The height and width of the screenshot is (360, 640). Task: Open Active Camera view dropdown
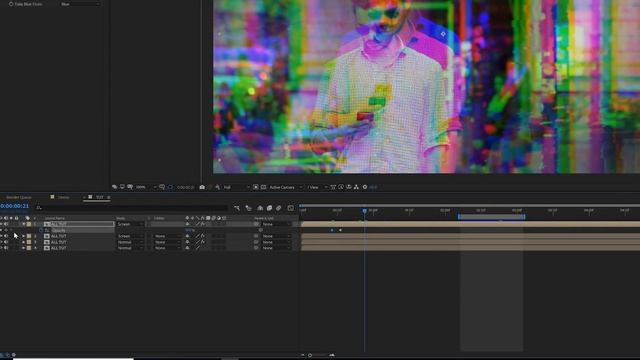coord(286,187)
